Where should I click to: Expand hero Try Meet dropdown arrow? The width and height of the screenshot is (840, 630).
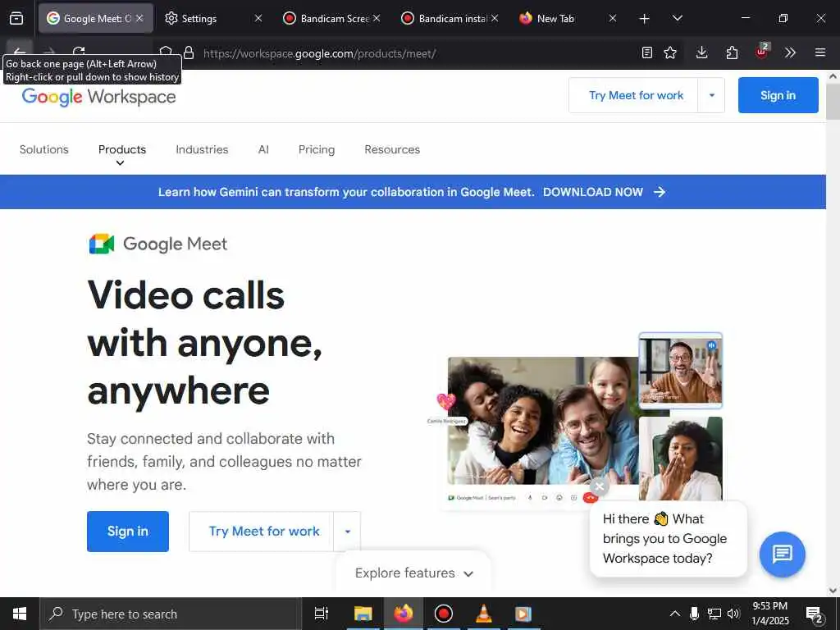347,532
